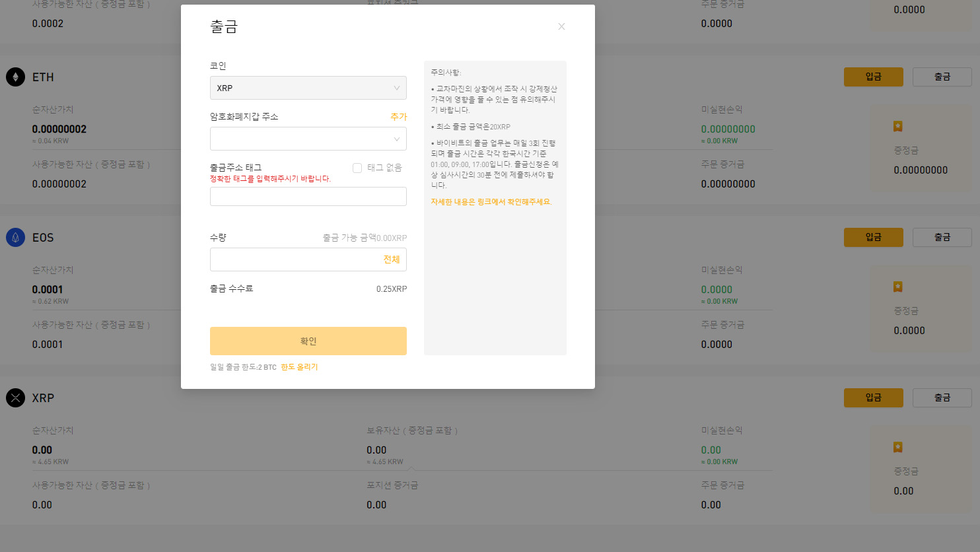The width and height of the screenshot is (980, 552).
Task: Click the 입금 button in EOS row
Action: 874,237
